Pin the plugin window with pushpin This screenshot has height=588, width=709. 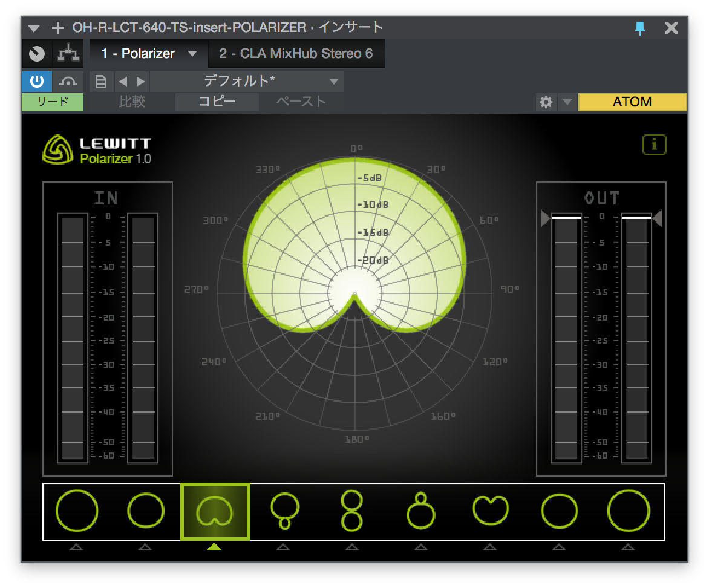coord(640,28)
